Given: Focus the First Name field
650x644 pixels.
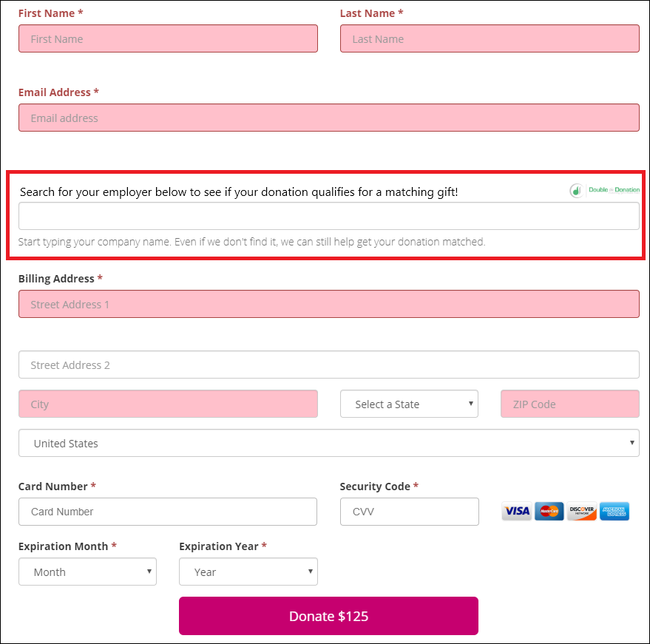Looking at the screenshot, I should click(x=168, y=39).
